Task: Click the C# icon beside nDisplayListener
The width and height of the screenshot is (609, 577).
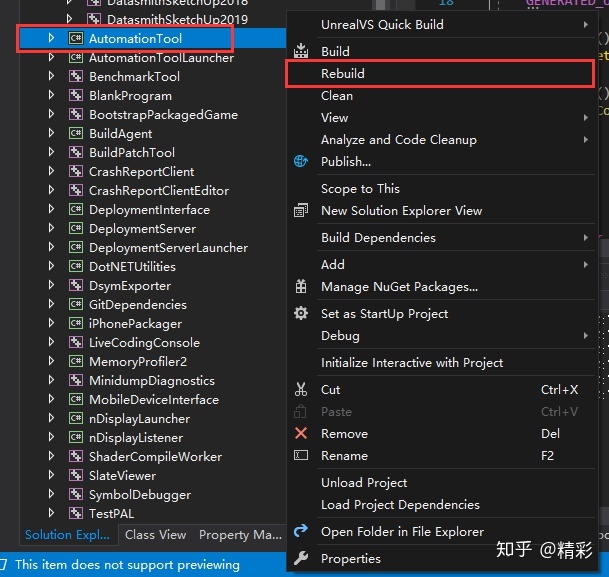Action: [76, 437]
